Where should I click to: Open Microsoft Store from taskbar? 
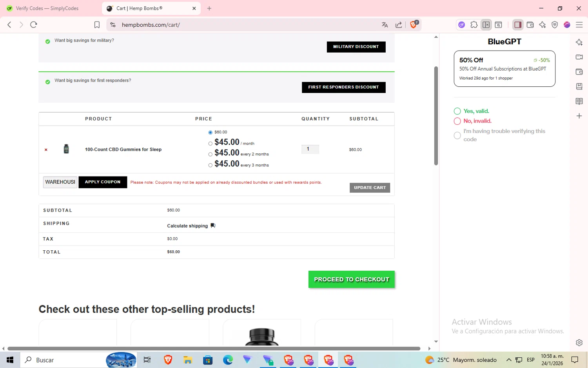click(x=207, y=360)
